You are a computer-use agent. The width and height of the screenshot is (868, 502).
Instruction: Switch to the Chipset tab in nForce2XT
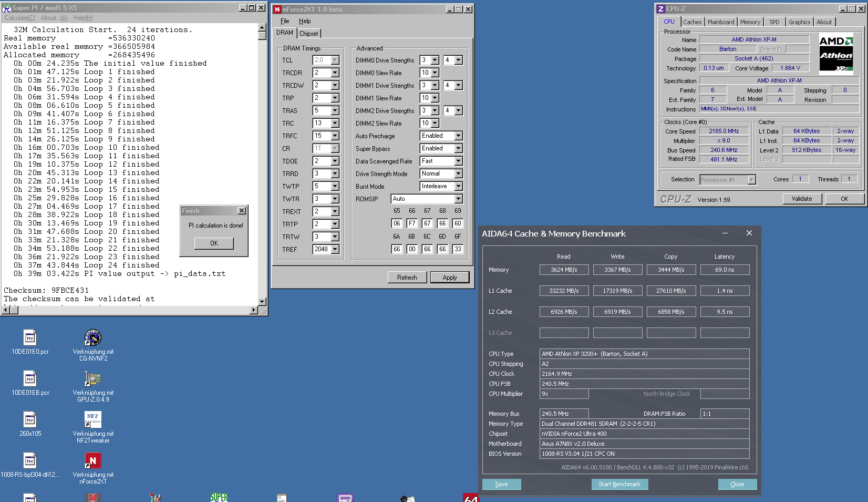[309, 34]
